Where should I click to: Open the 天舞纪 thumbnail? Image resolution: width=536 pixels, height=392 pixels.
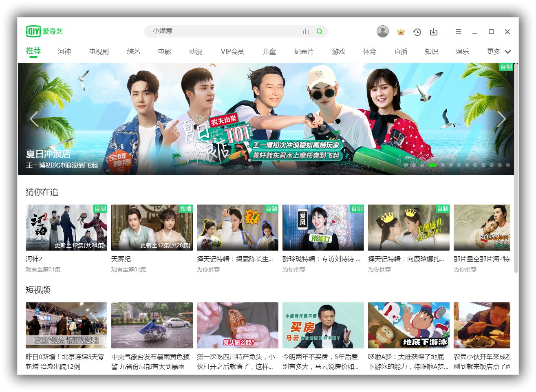click(x=152, y=227)
